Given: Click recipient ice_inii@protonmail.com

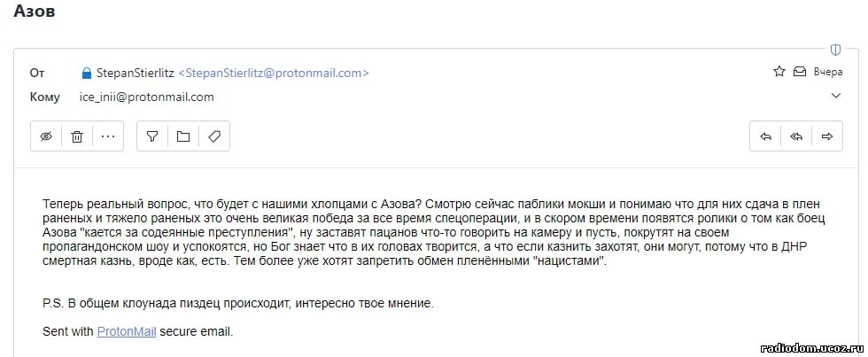Looking at the screenshot, I should pos(147,97).
